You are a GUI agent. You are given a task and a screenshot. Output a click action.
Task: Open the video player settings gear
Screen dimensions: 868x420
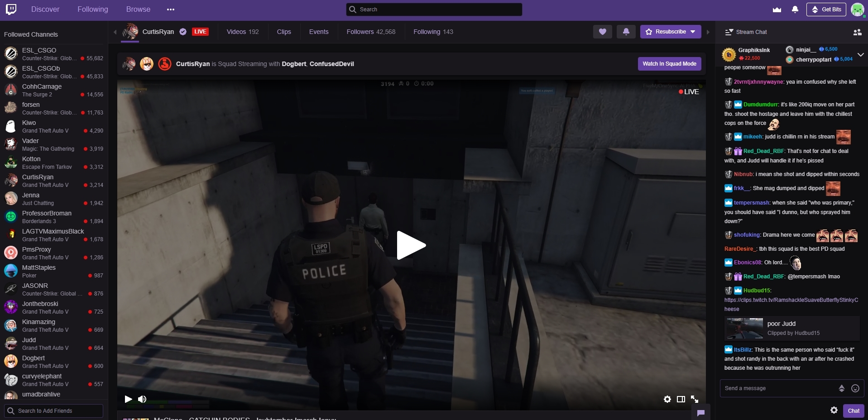[667, 399]
